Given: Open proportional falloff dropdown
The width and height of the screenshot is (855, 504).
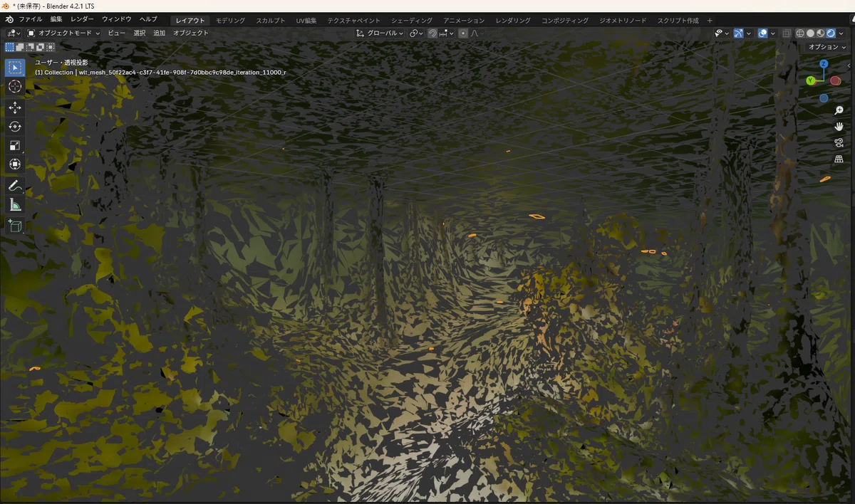Looking at the screenshot, I should point(477,33).
